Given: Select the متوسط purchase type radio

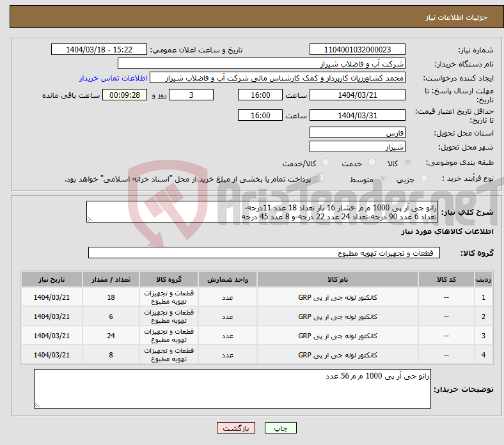Looking at the screenshot, I should click(x=382, y=178).
